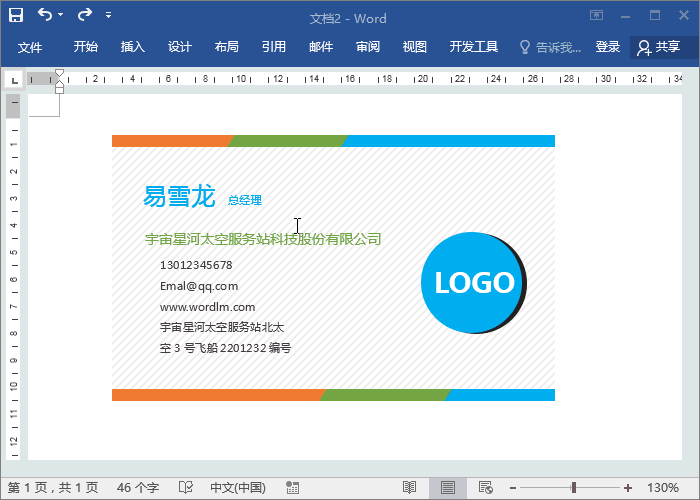Switch to the 插入 tab
The image size is (700, 500).
click(x=133, y=47)
